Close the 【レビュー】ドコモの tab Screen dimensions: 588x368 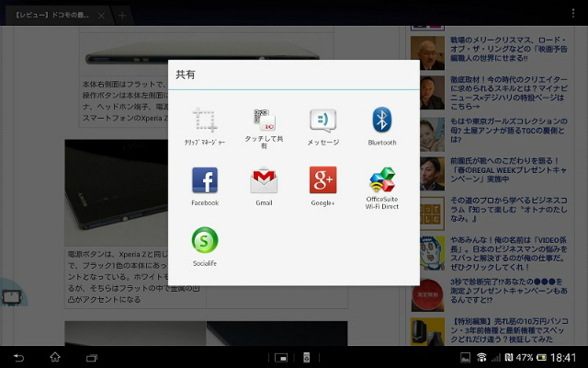tap(101, 16)
